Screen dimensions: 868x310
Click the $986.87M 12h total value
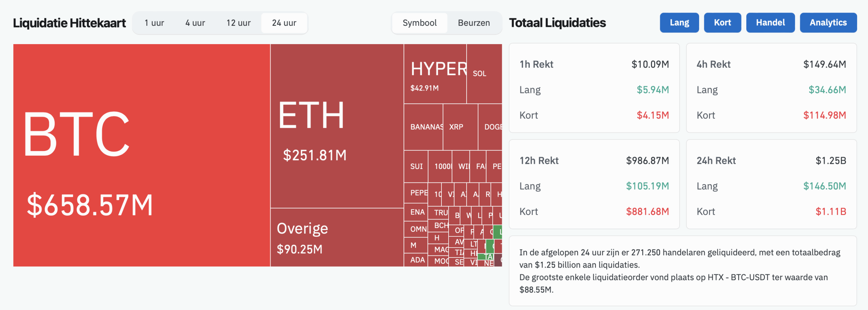point(647,161)
